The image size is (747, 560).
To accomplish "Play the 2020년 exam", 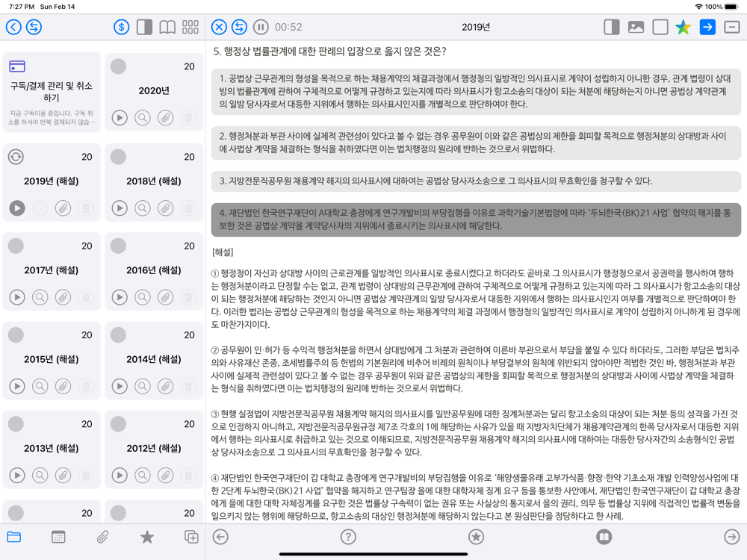I will 120,118.
